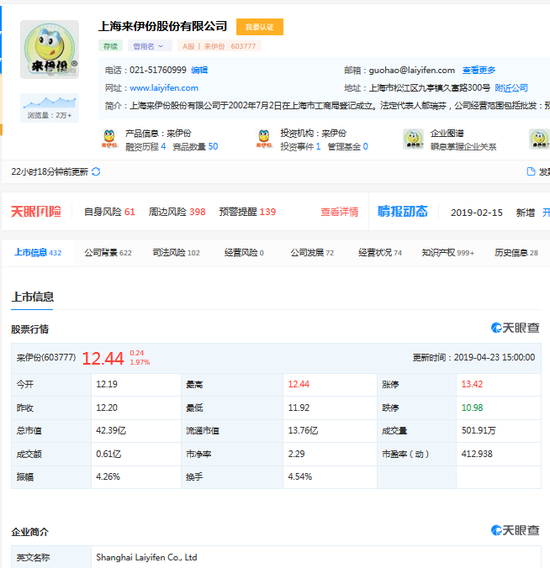Click the 总市值 value 42.39亿
The width and height of the screenshot is (550, 568).
[111, 431]
